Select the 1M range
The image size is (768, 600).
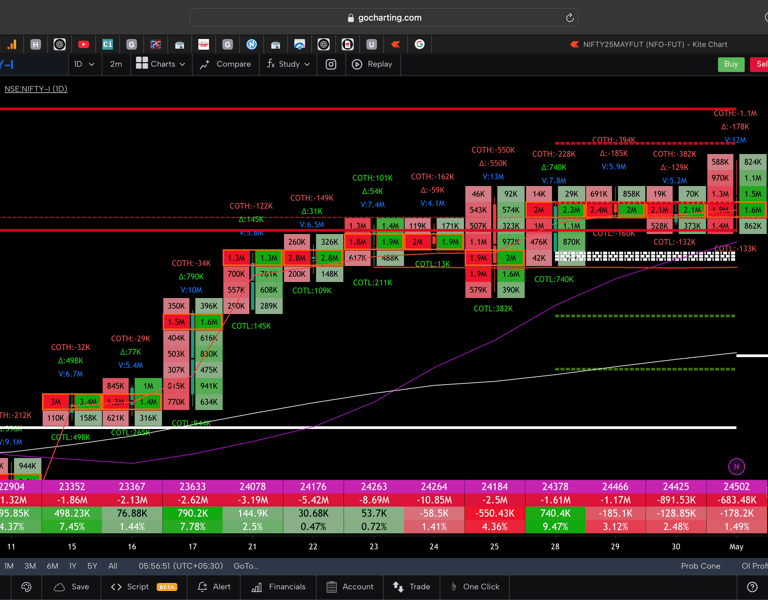point(9,566)
